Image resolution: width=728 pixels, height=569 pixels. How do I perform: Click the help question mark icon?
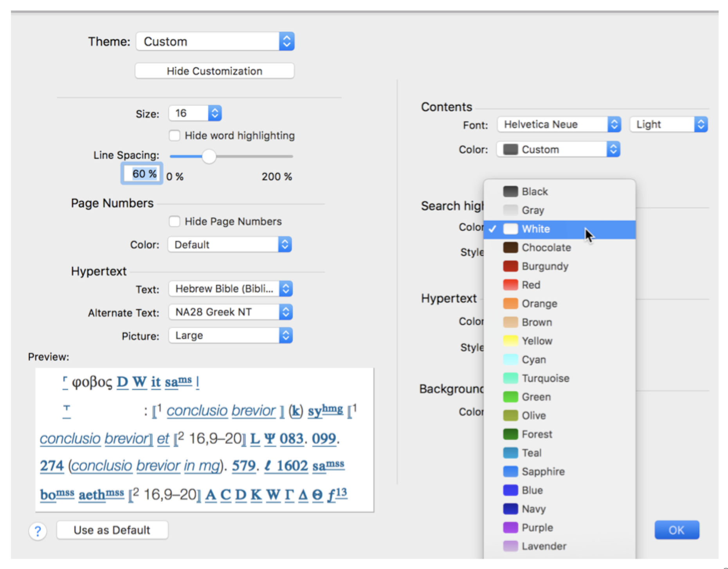(x=38, y=531)
